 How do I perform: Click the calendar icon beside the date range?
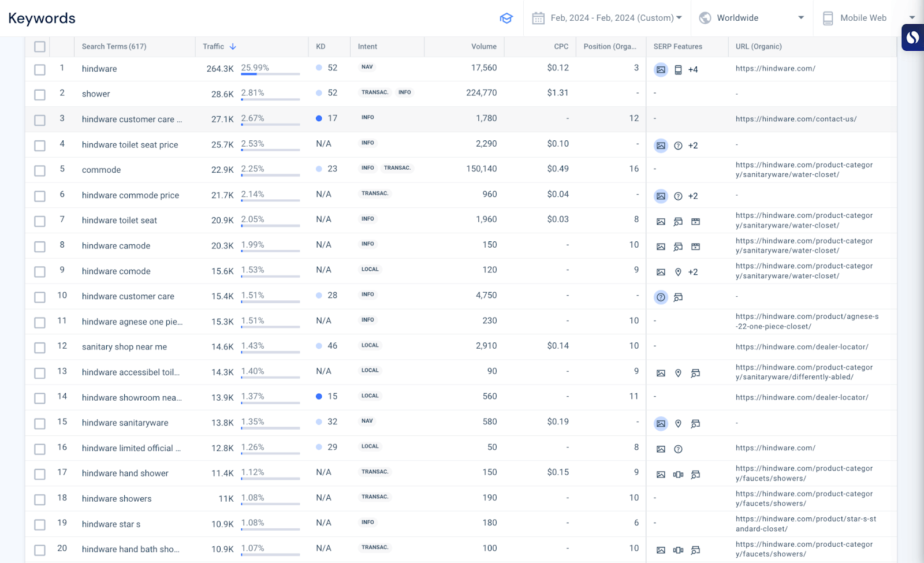538,18
